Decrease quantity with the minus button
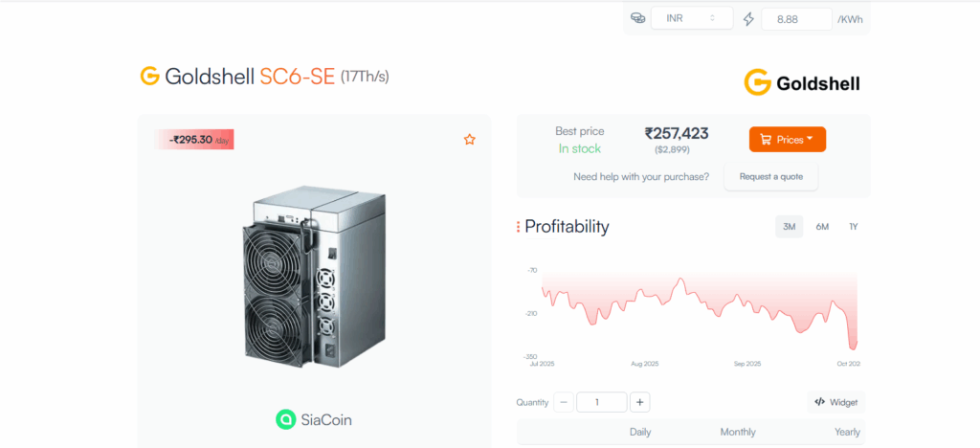Viewport: 980px width, 448px height. [565, 402]
